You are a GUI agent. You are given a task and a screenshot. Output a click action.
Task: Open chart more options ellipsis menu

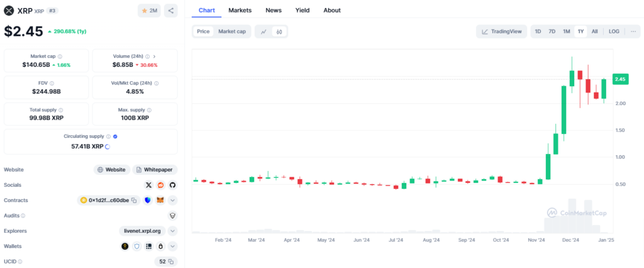(633, 31)
